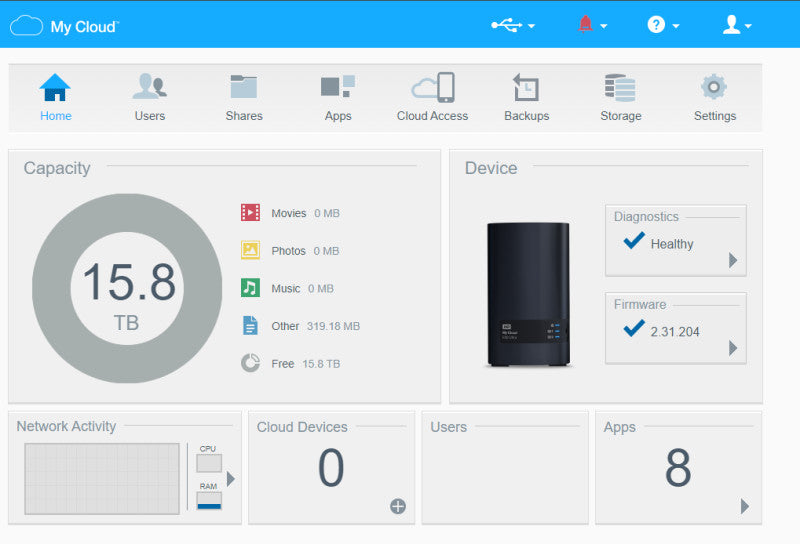Click the Backups clock icon

point(526,87)
